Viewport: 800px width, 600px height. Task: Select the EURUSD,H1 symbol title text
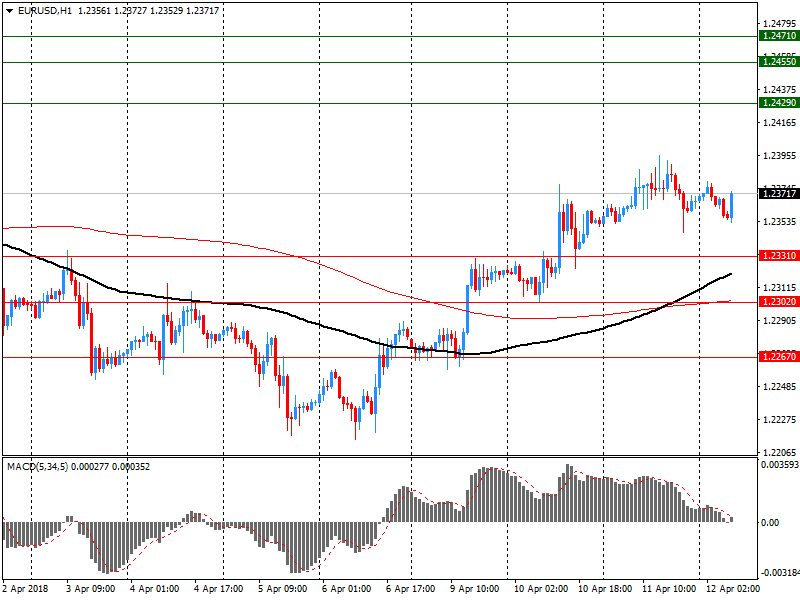(x=45, y=11)
